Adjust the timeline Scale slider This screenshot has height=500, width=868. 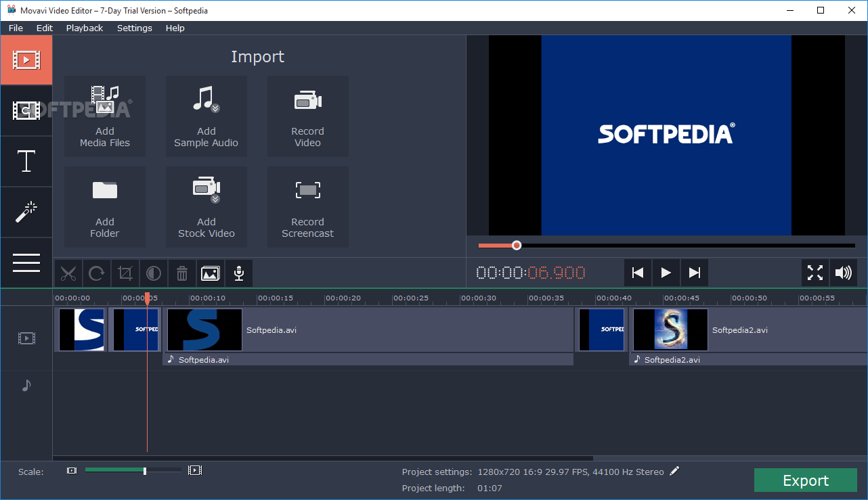(x=144, y=470)
